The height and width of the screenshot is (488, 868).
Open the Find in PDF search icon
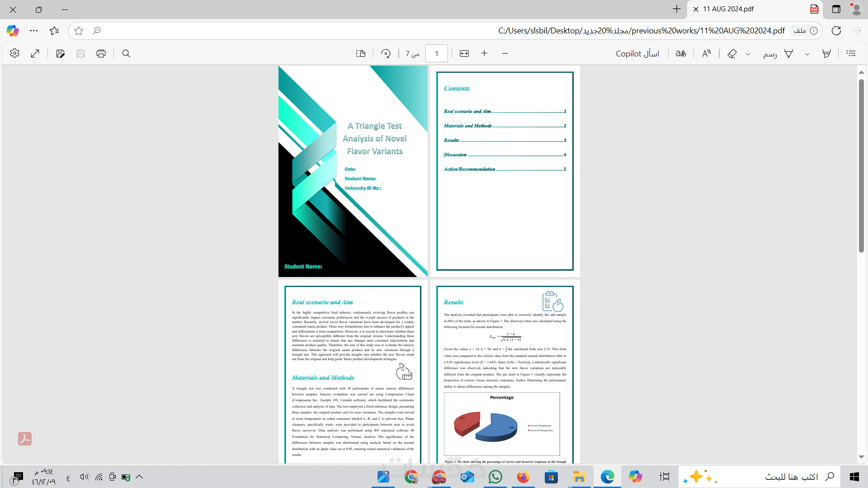(126, 54)
